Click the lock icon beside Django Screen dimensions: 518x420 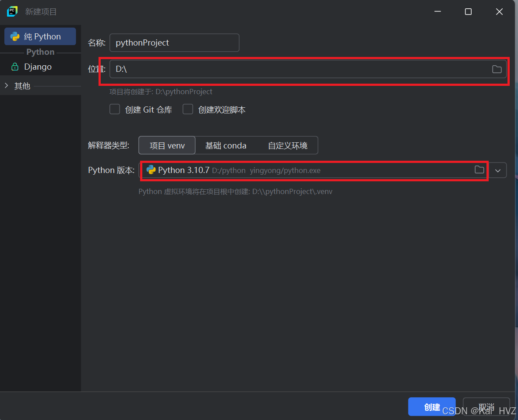(15, 67)
